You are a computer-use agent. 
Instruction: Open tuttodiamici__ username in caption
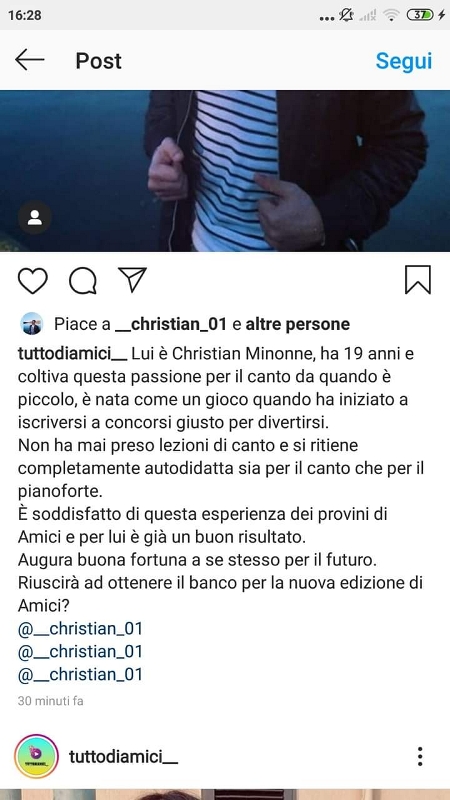tap(72, 354)
